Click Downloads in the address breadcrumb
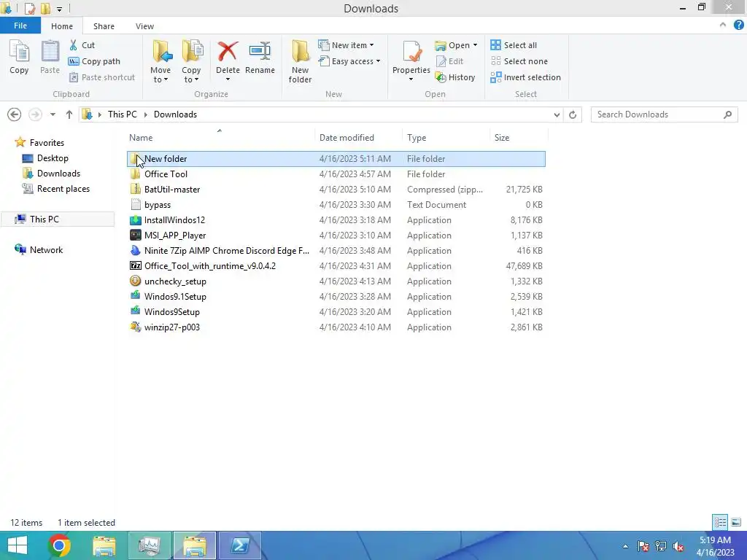Screen dimensions: 747x560 (175, 114)
